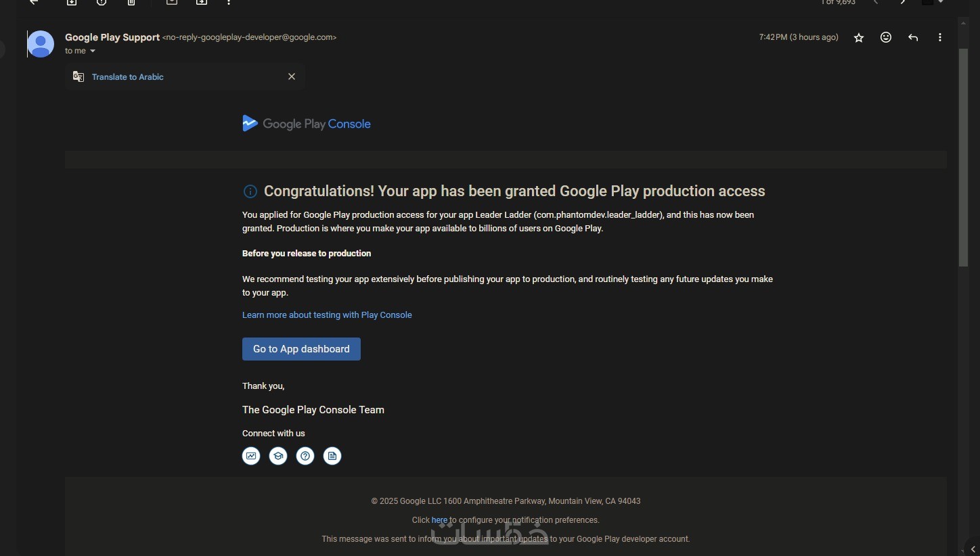Open the message's three-dot More menu

(x=940, y=38)
